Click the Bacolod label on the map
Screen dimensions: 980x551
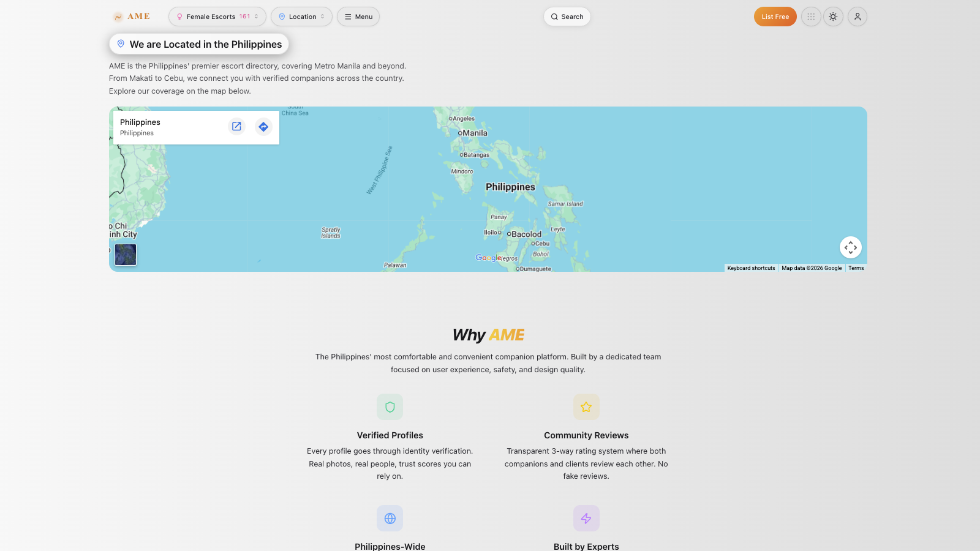[526, 234]
